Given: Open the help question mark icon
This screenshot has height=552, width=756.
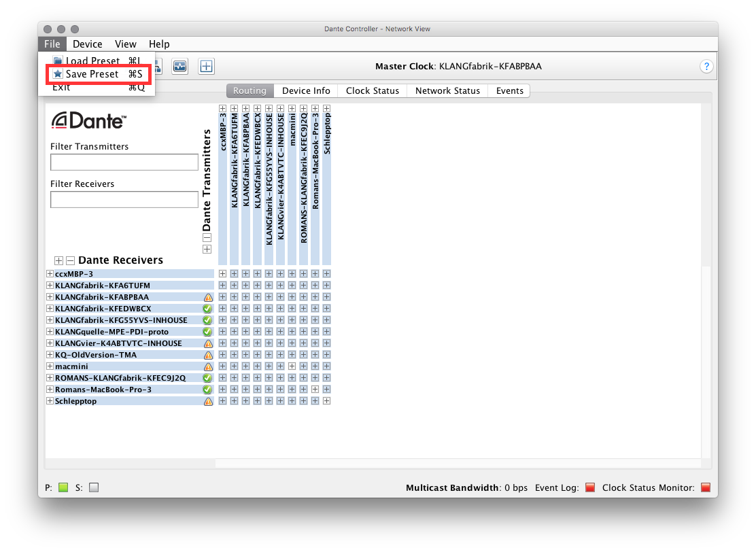Looking at the screenshot, I should [x=706, y=66].
